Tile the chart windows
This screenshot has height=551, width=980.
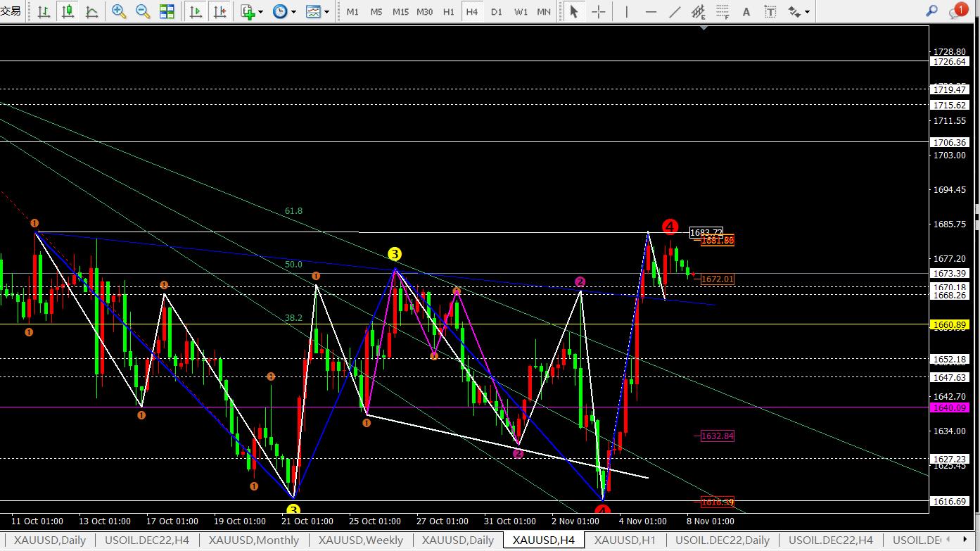[x=167, y=12]
